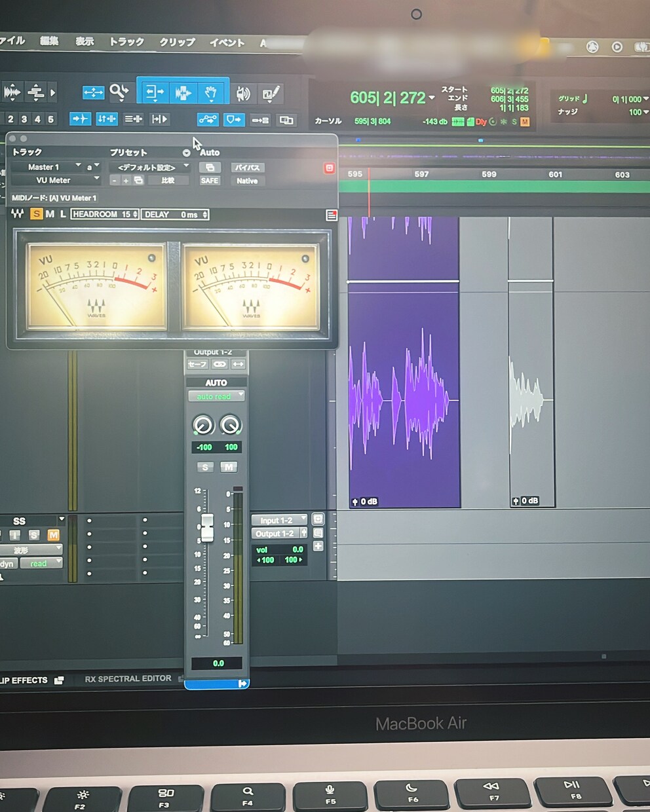The image size is (650, 812).
Task: Select zoom preset 2
Action: click(x=10, y=119)
